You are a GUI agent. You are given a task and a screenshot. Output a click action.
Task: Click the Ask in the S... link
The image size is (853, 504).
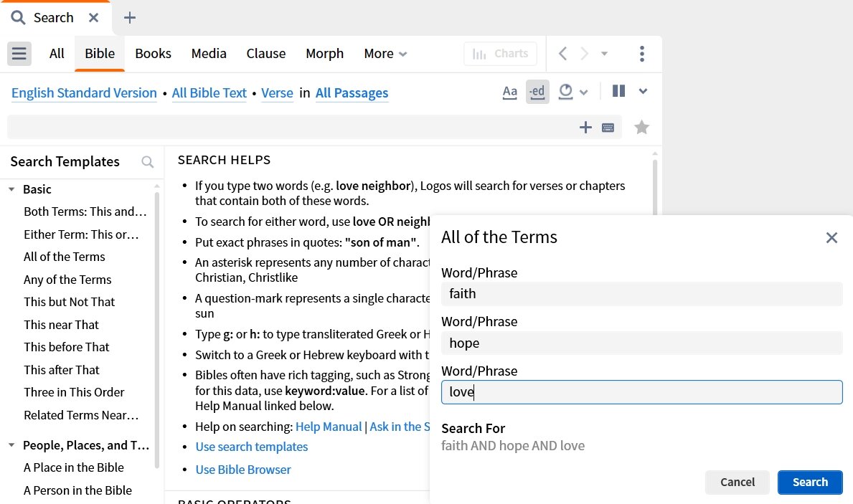coord(400,427)
